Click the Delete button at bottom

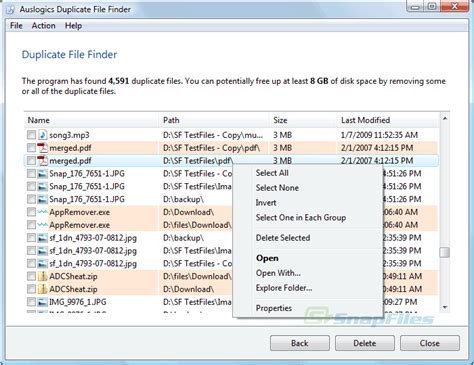(365, 343)
